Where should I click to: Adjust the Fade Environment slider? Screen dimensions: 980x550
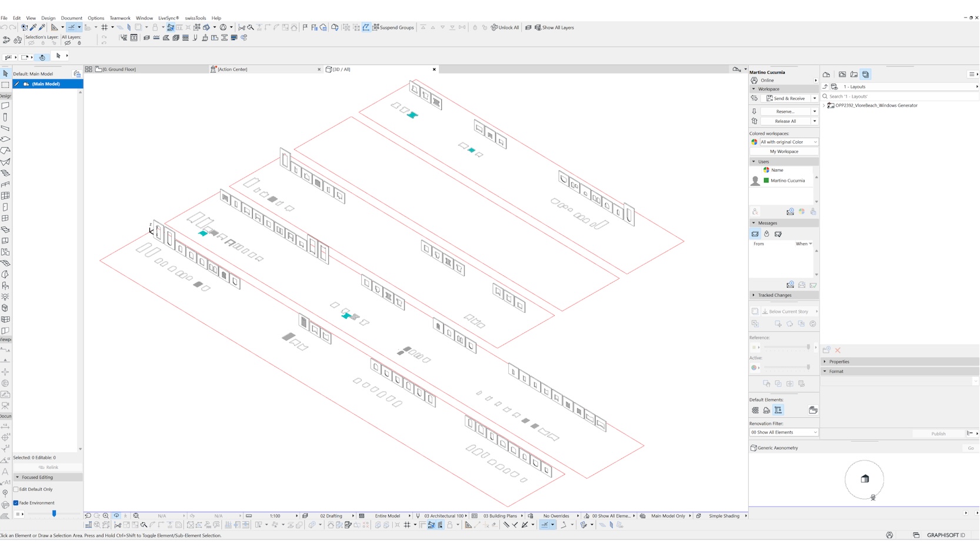coord(54,514)
